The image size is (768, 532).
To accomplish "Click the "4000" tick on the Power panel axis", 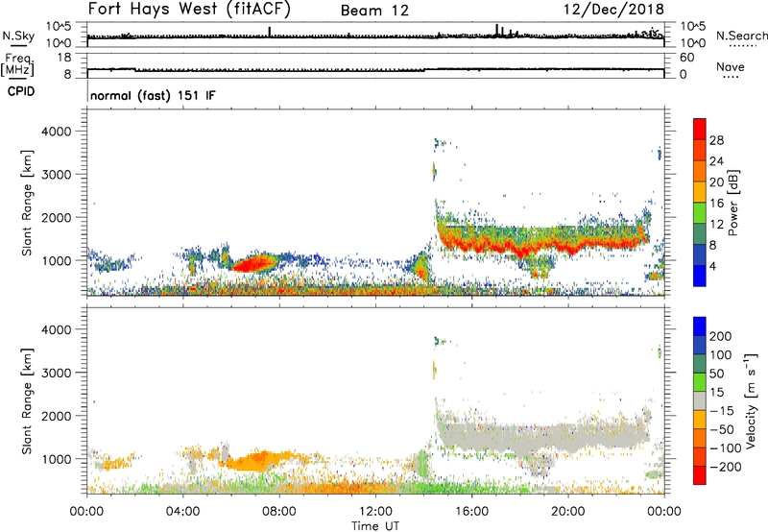I will click(57, 132).
